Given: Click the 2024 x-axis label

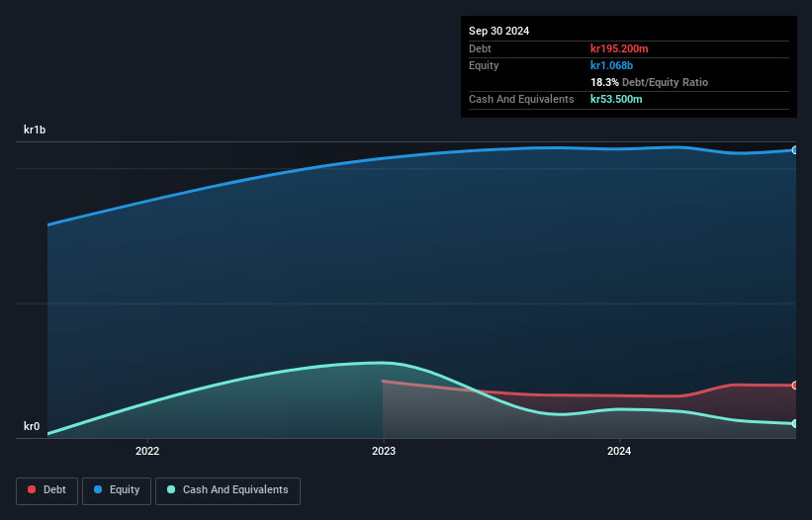Looking at the screenshot, I should pyautogui.click(x=619, y=451).
